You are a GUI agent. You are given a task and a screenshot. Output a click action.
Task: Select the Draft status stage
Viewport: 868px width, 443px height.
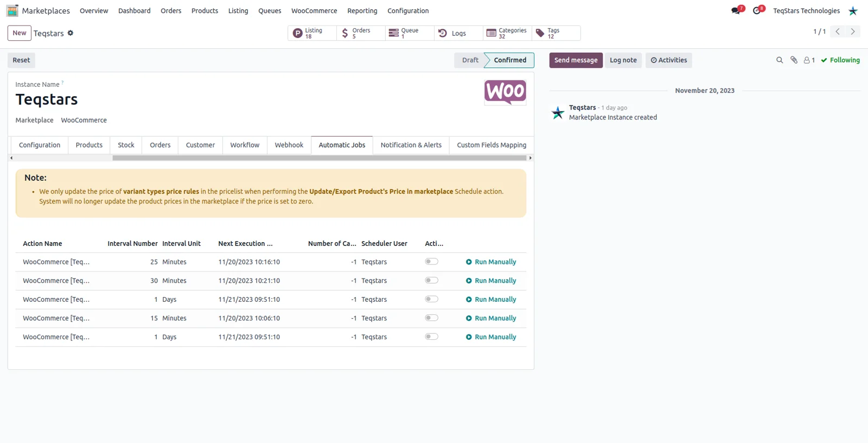pyautogui.click(x=470, y=60)
